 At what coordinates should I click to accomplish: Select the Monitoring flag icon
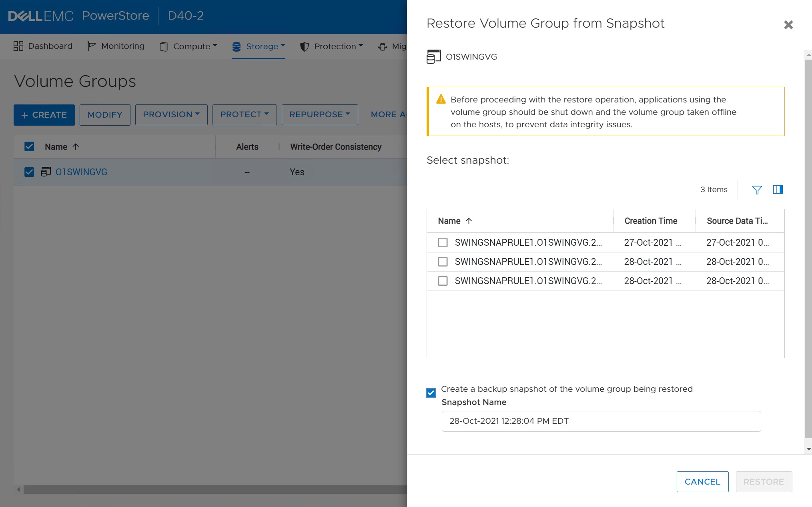tap(90, 46)
